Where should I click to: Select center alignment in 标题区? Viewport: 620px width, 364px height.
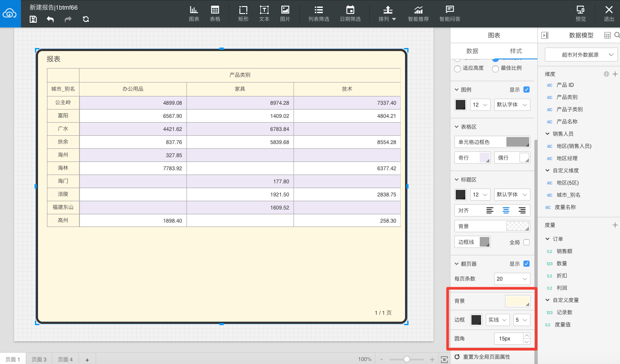(506, 210)
